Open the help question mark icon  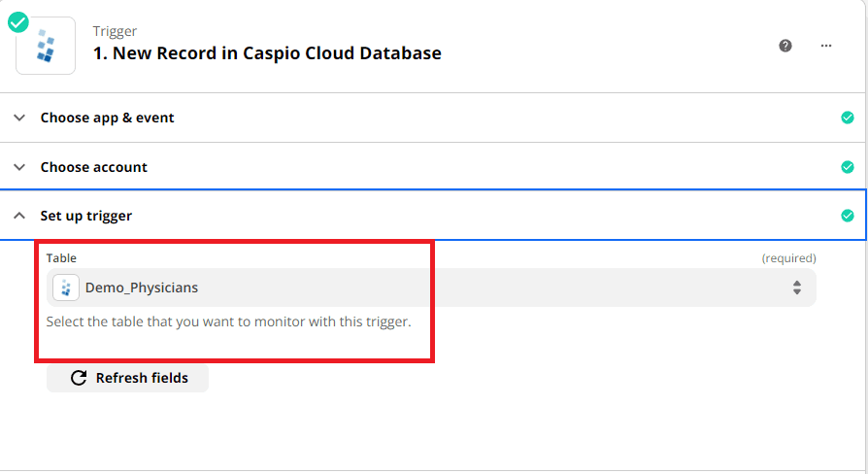(785, 46)
